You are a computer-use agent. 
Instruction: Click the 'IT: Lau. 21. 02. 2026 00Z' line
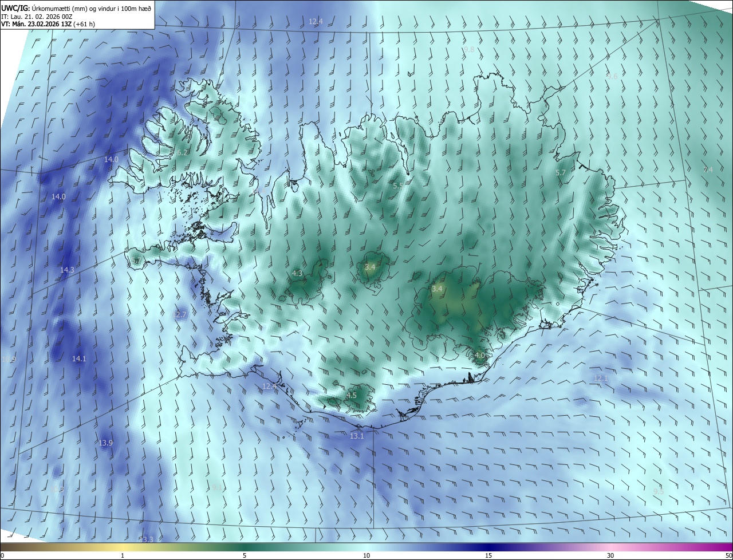[x=37, y=16]
